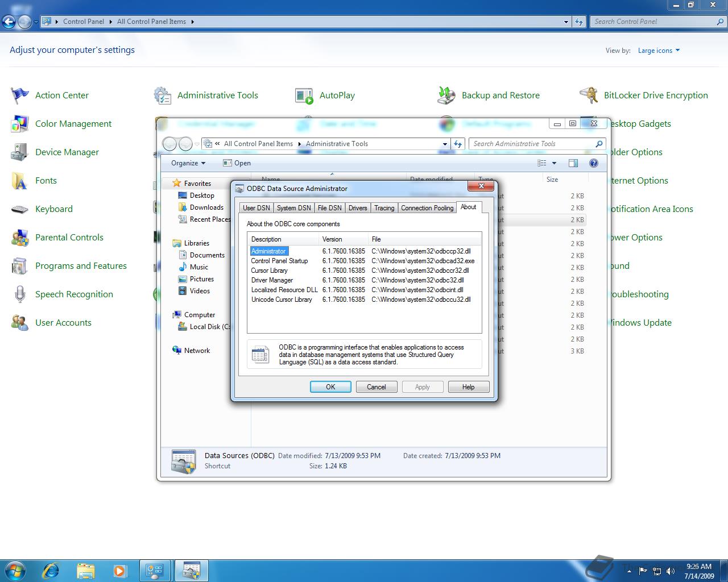Click Back button in Control Panel window
728x582 pixels.
[9, 22]
